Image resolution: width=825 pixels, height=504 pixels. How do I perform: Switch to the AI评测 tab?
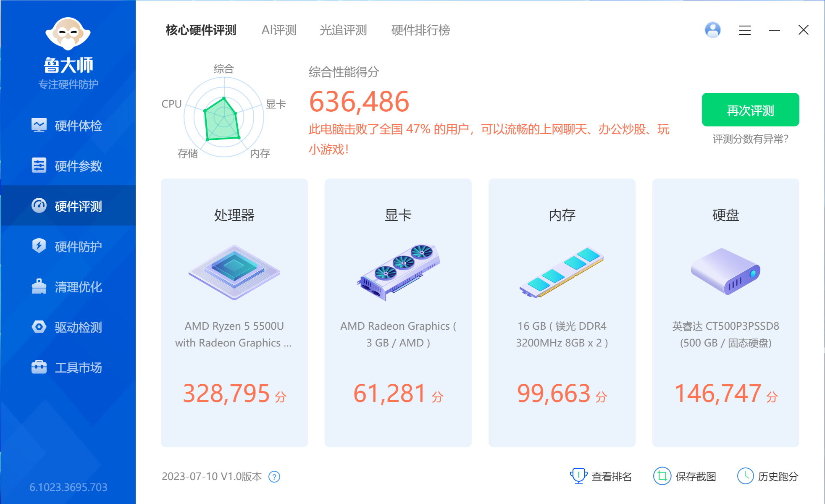(279, 30)
